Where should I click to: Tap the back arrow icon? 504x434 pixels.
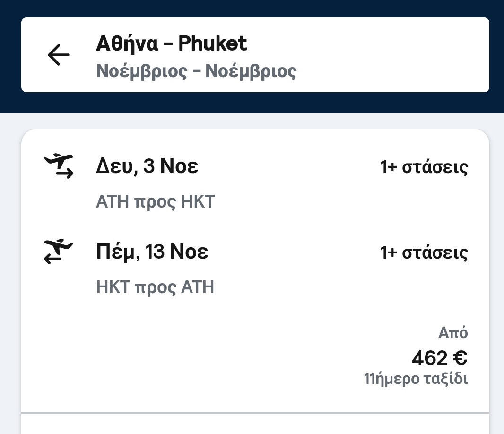coord(59,55)
